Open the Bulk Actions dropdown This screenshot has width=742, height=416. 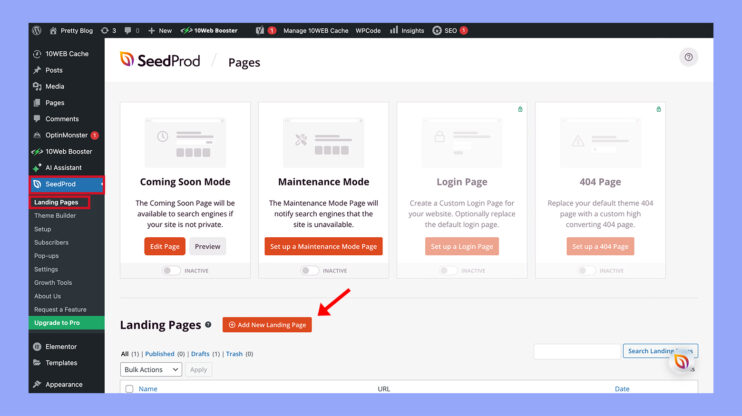pos(150,369)
